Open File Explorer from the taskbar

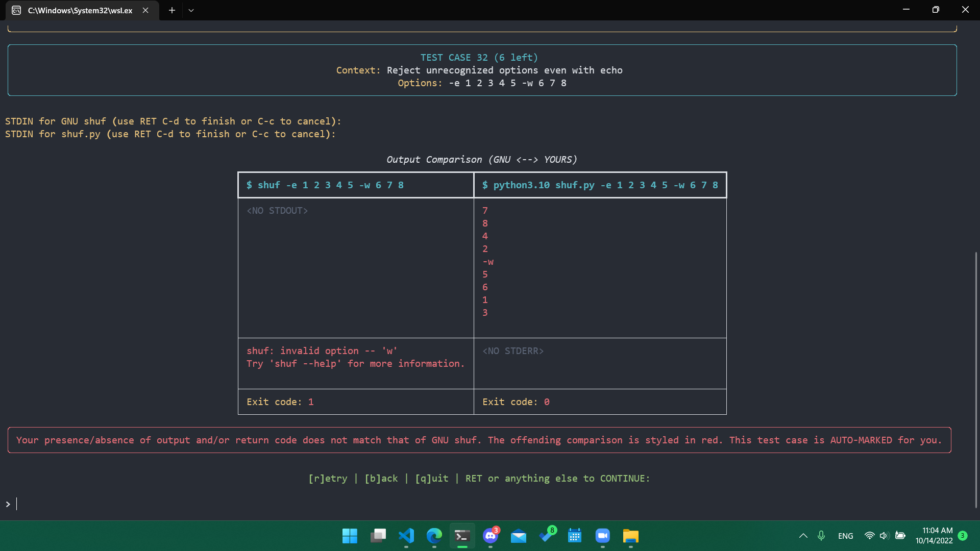pos(631,536)
